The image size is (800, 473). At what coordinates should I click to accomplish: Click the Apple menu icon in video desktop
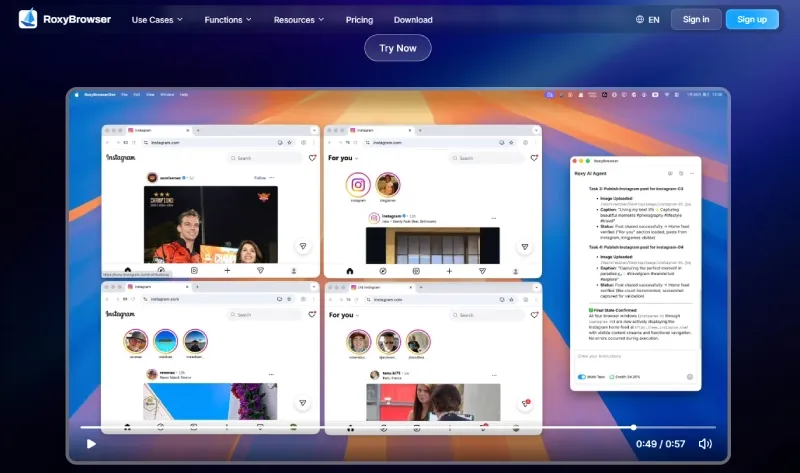pos(77,94)
